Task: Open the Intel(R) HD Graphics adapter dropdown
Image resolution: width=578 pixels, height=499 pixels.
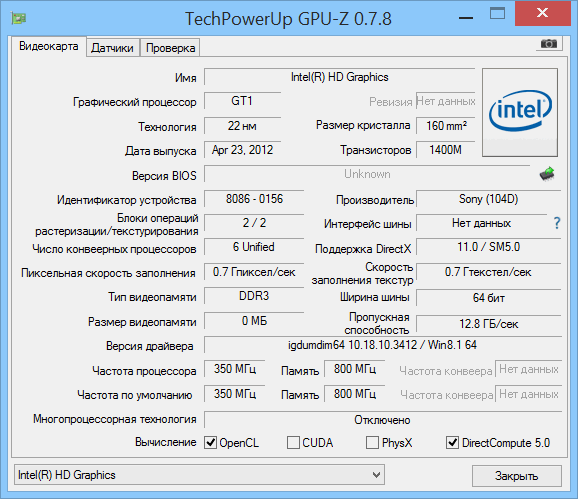Action: point(199,475)
